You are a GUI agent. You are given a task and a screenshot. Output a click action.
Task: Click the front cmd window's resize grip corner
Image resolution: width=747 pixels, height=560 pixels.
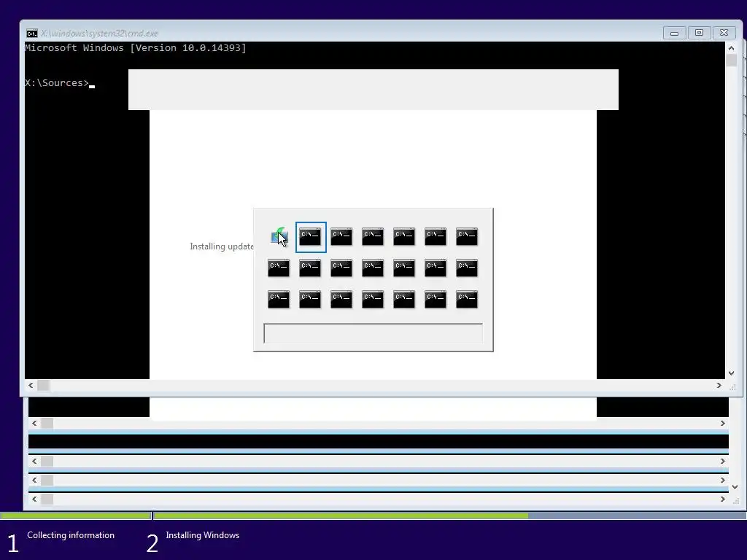click(x=732, y=386)
